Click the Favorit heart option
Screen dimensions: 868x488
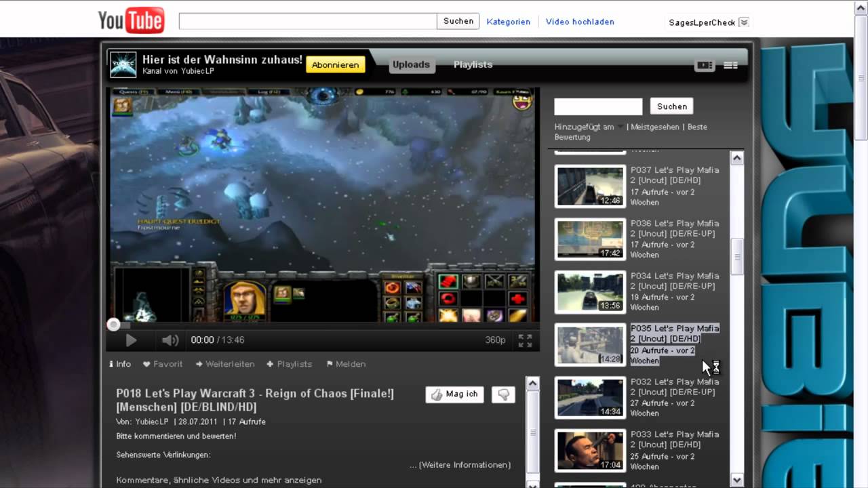click(163, 364)
